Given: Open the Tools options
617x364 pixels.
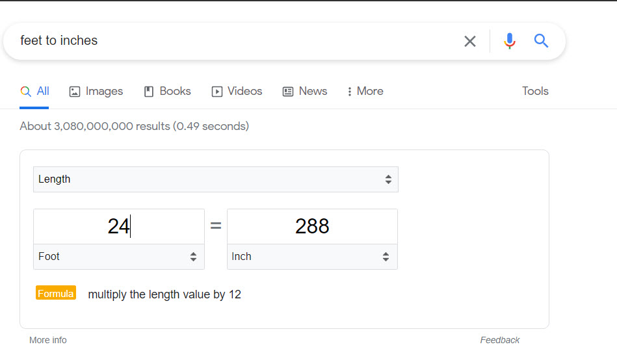Looking at the screenshot, I should pos(535,91).
